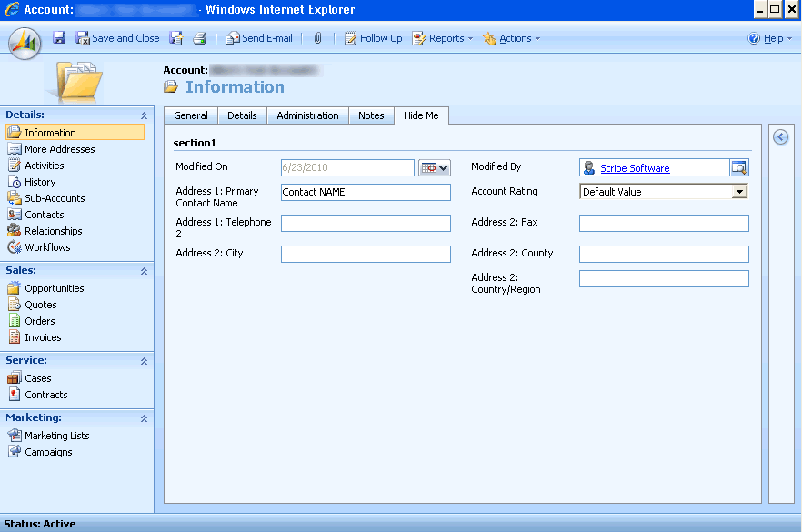Viewport: 802px width, 532px height.
Task: Collapse the Details section in sidebar
Action: tap(144, 115)
